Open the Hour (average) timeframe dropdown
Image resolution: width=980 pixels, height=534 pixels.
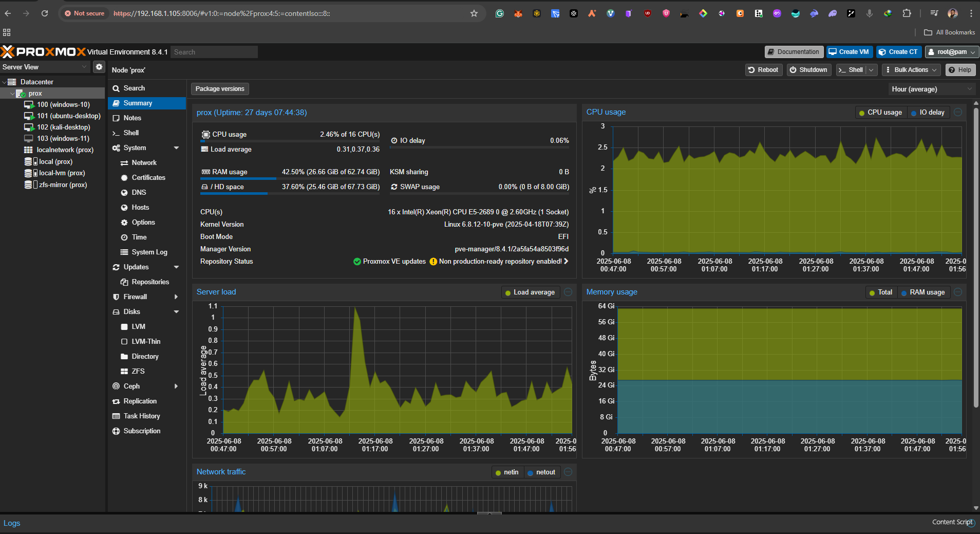931,88
